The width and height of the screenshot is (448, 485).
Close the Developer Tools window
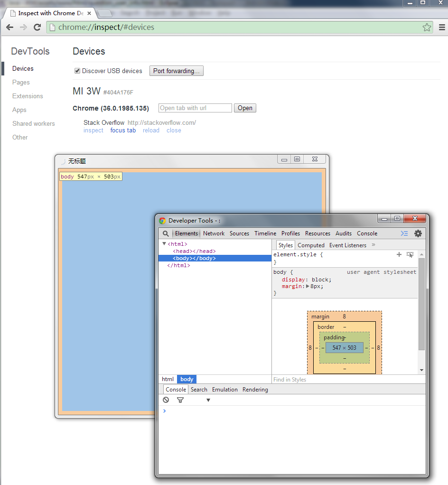415,218
